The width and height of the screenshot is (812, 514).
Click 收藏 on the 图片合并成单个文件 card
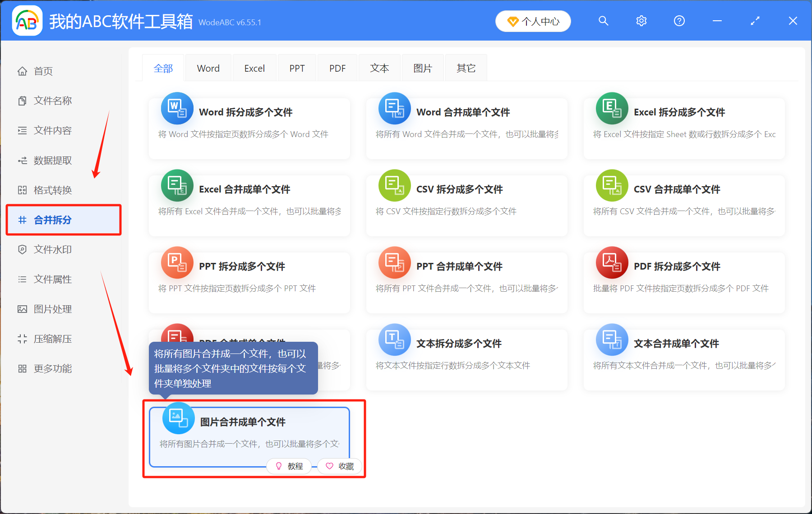340,466
